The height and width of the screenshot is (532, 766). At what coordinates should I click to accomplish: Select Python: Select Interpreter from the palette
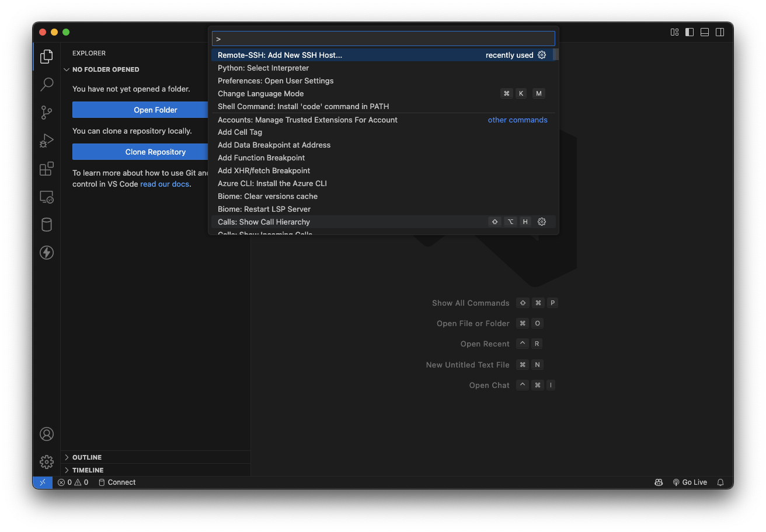click(263, 68)
